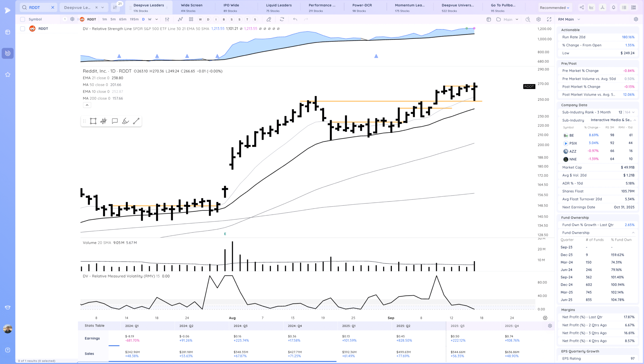This screenshot has height=364, width=644.
Task: Toggle fullscreen chart mode
Action: pos(549,19)
